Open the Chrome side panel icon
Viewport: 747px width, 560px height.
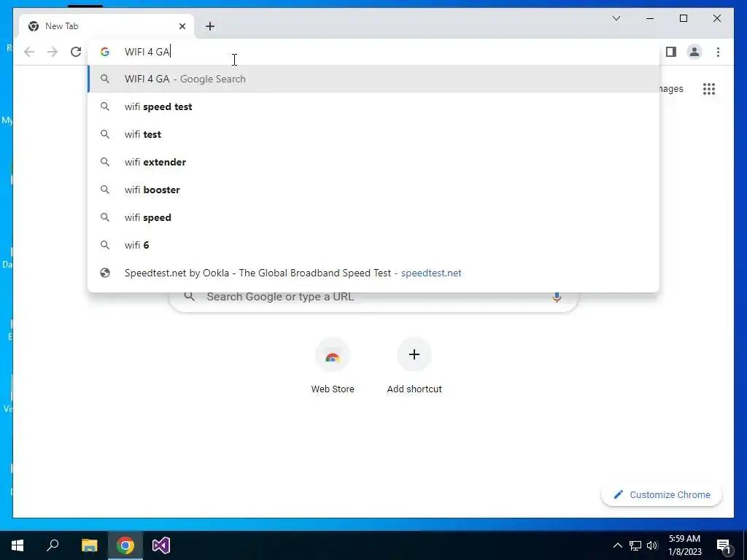(x=671, y=52)
